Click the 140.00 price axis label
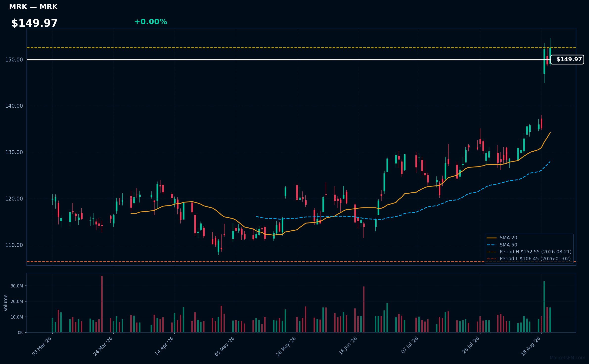 [14, 106]
